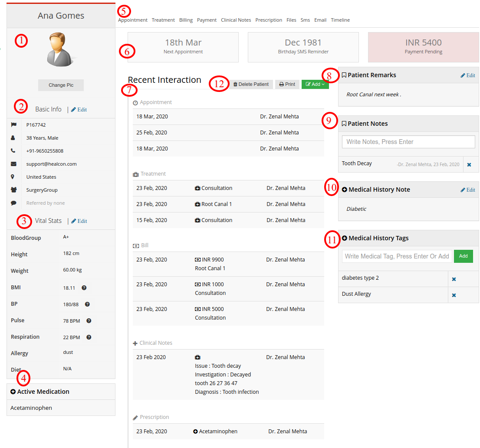Click the phone icon beside +91-9650255808

[x=13, y=151]
